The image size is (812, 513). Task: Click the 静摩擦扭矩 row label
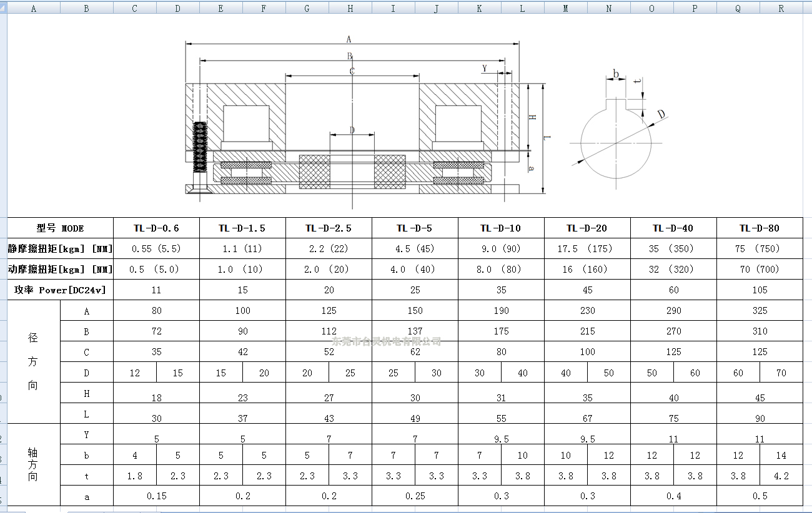click(59, 248)
